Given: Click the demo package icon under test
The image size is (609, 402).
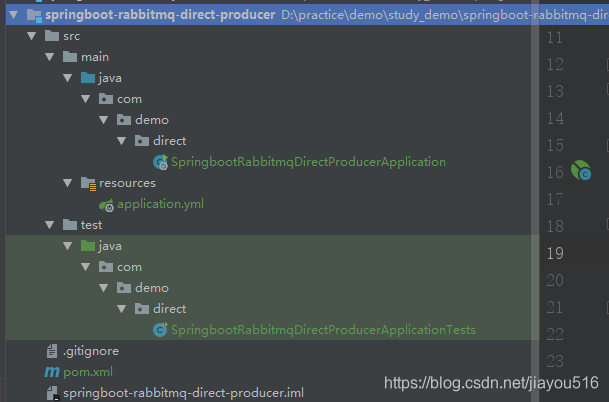Looking at the screenshot, I should 124,287.
